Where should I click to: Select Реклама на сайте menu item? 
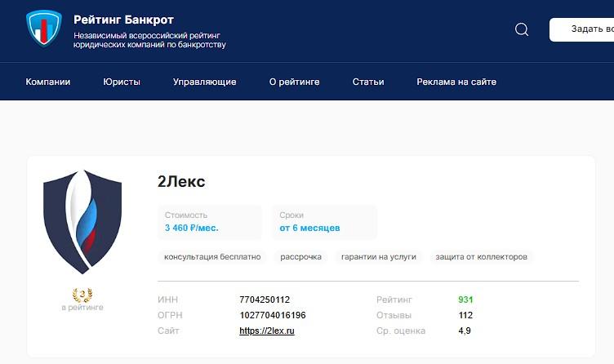(x=456, y=82)
